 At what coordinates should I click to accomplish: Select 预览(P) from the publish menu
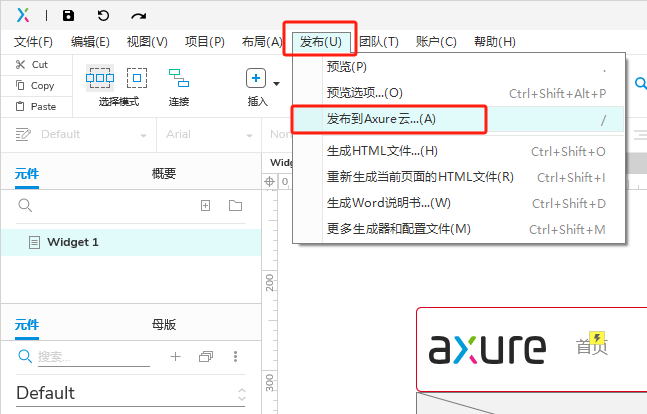pos(458,67)
